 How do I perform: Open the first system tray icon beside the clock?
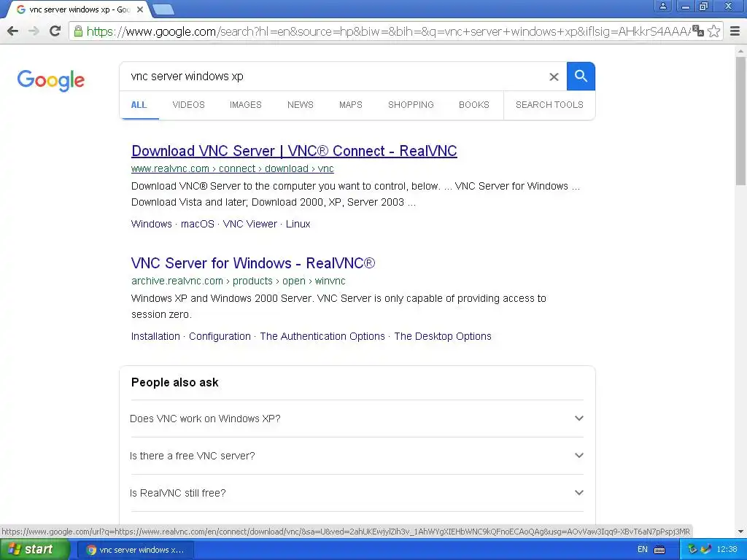click(693, 550)
